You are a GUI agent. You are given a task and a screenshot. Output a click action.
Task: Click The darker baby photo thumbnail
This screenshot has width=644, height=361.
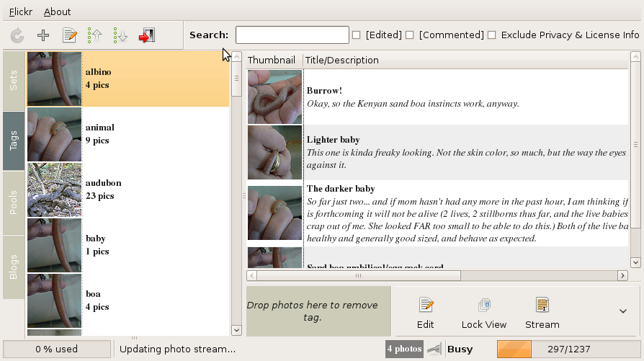coord(274,213)
